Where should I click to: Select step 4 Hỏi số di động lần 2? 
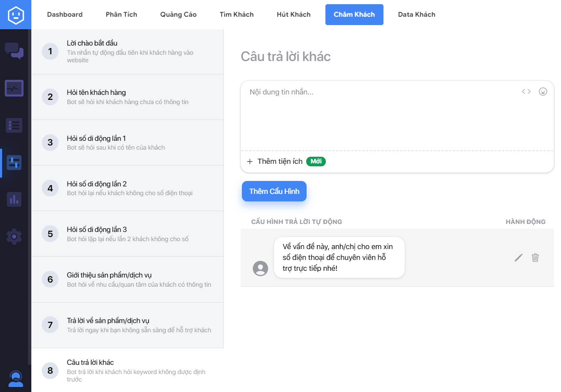coord(127,188)
